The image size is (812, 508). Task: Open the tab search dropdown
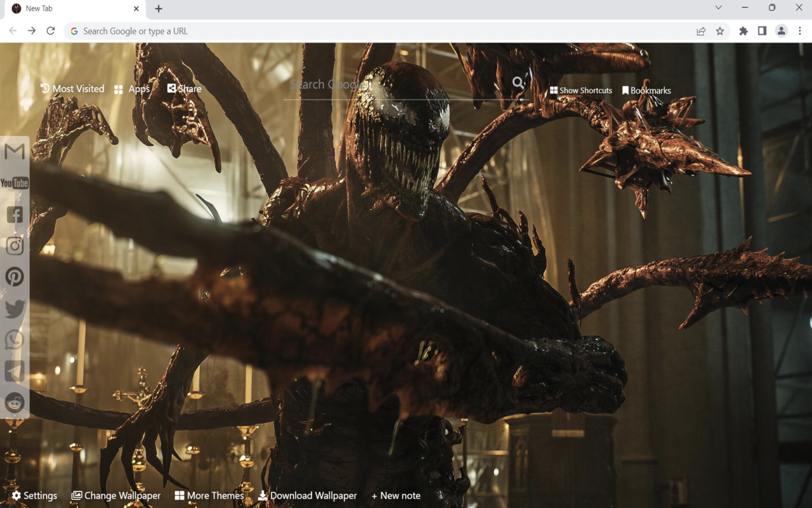pos(718,8)
